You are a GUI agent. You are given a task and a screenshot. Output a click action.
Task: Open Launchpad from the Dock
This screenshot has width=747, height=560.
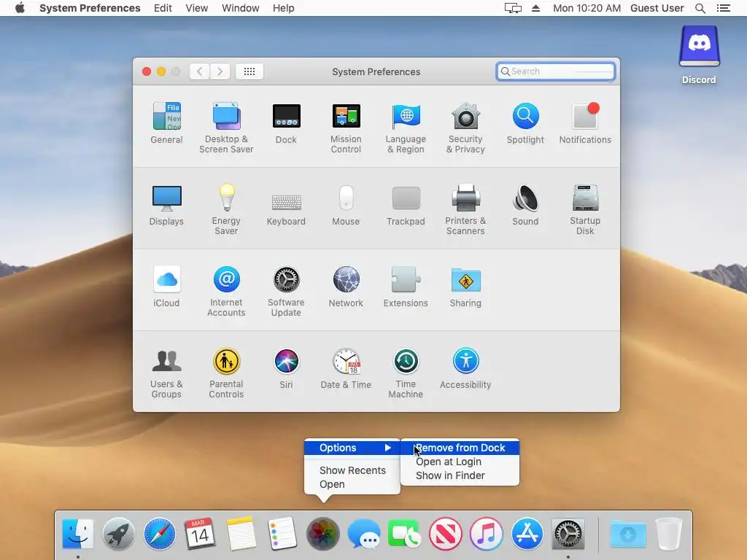pos(119,534)
